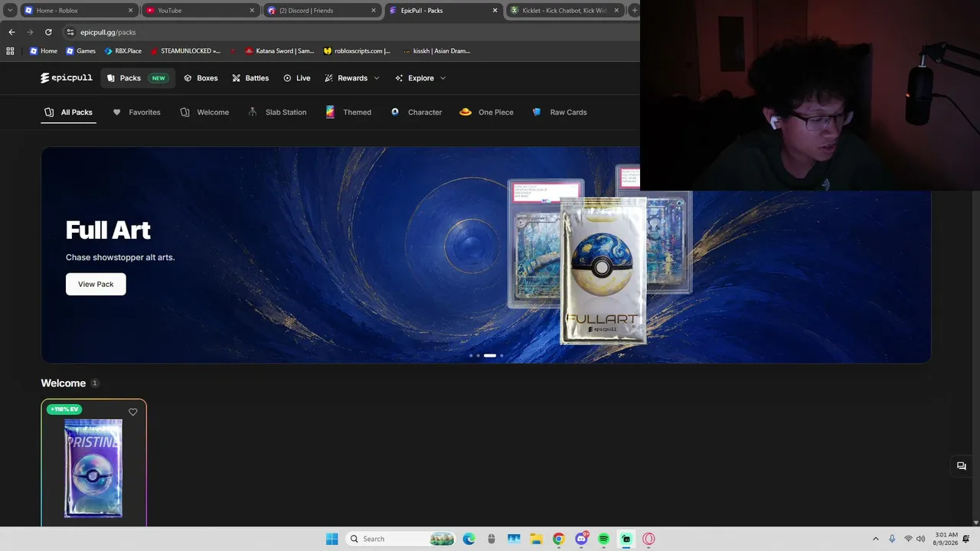Switch to the Discord Friends browser tab
The width and height of the screenshot is (980, 551).
click(322, 11)
